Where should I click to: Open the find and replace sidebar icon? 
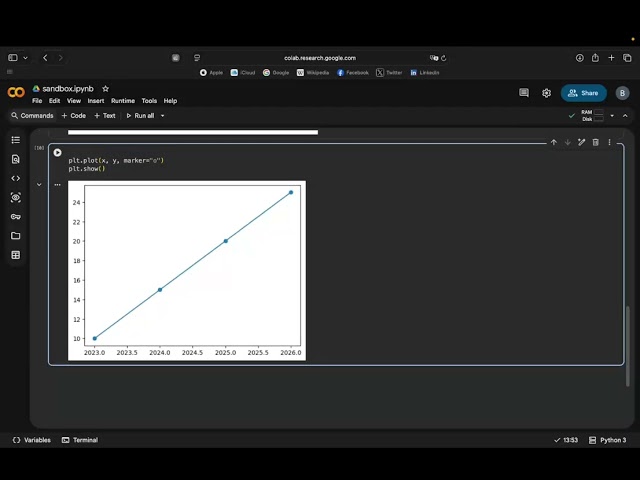(16, 159)
